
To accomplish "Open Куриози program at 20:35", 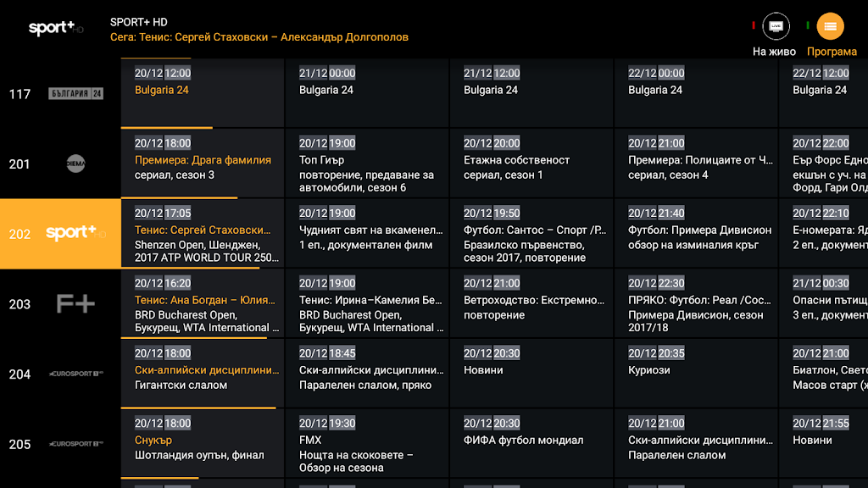I will tap(696, 371).
